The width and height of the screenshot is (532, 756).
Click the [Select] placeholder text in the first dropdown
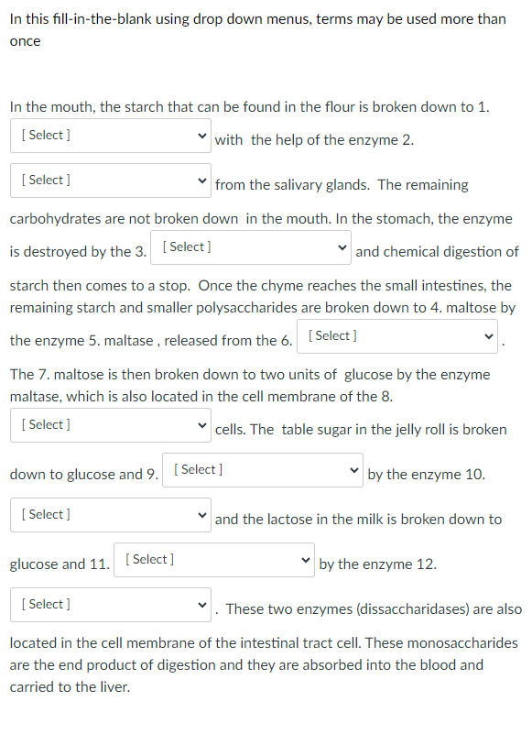(x=46, y=135)
